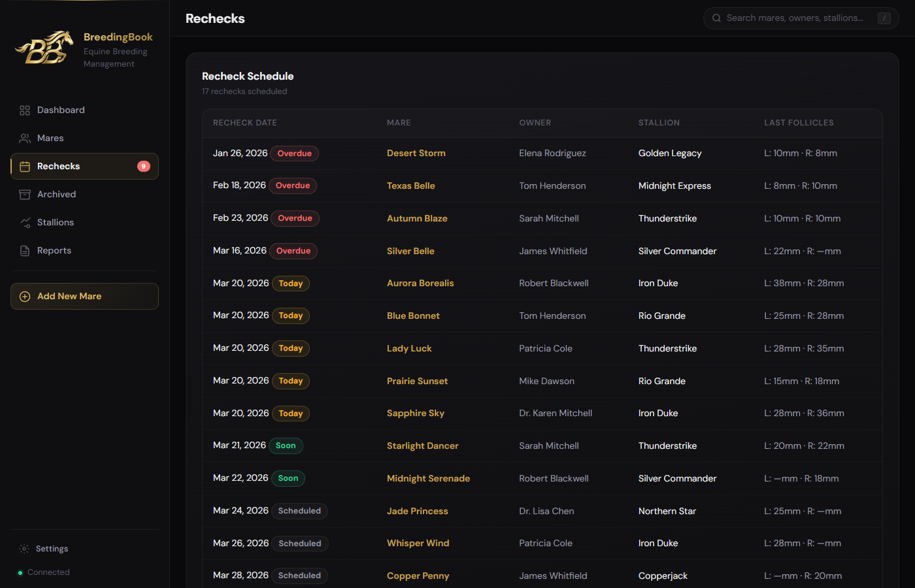The height and width of the screenshot is (588, 915).
Task: Click the Connected status text
Action: [x=48, y=573]
